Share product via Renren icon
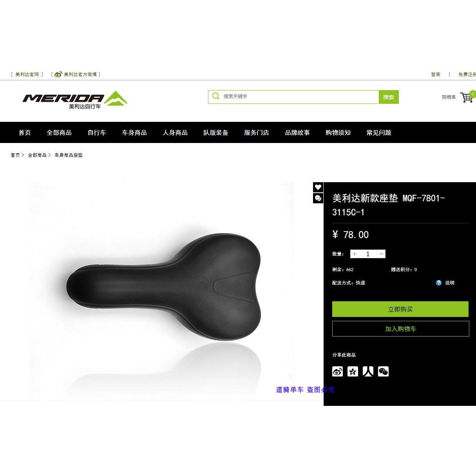 [x=368, y=371]
